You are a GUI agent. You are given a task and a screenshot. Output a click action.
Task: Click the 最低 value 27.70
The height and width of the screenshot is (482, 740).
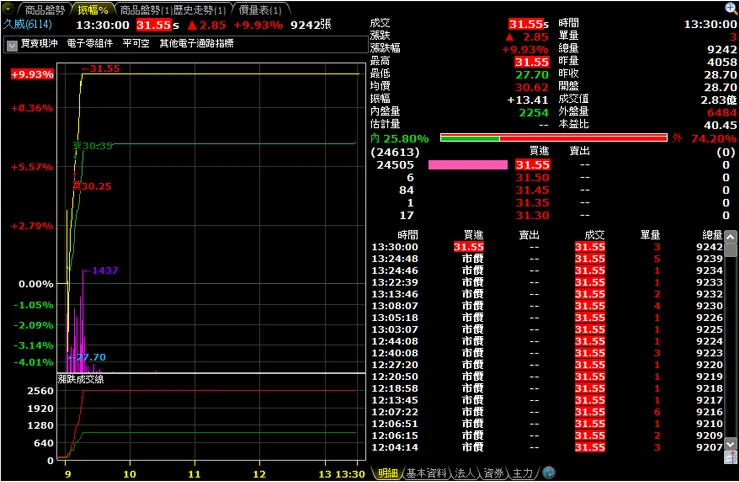(532, 75)
